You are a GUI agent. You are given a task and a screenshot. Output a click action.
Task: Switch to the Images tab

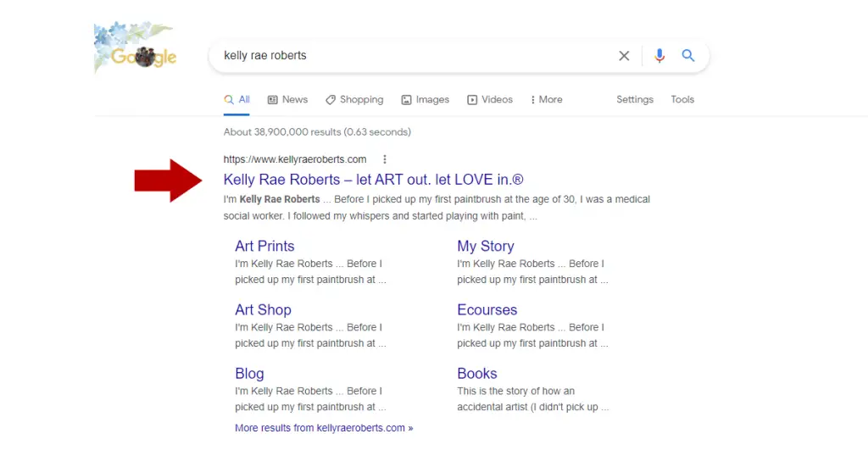point(426,100)
